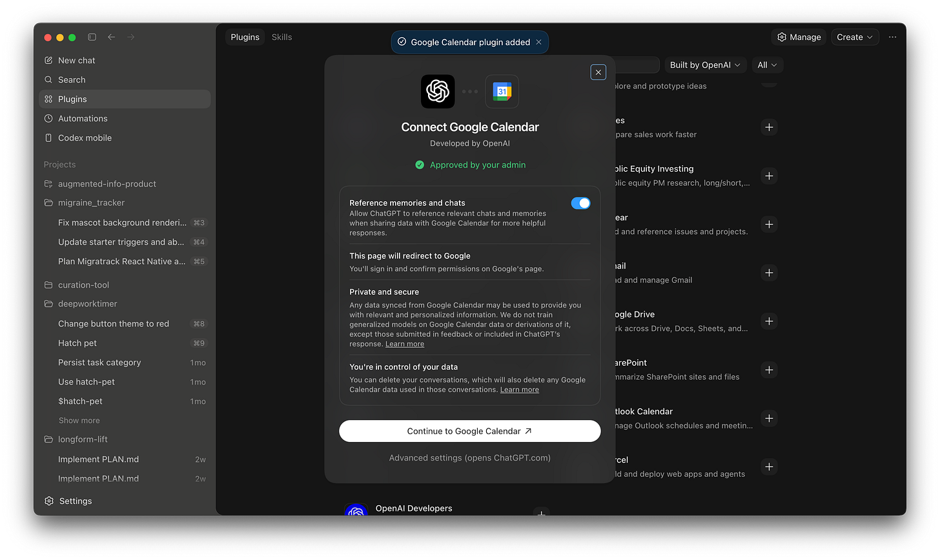Add the Outlook Calendar plugin
Screen dimensions: 940x560
coord(769,418)
